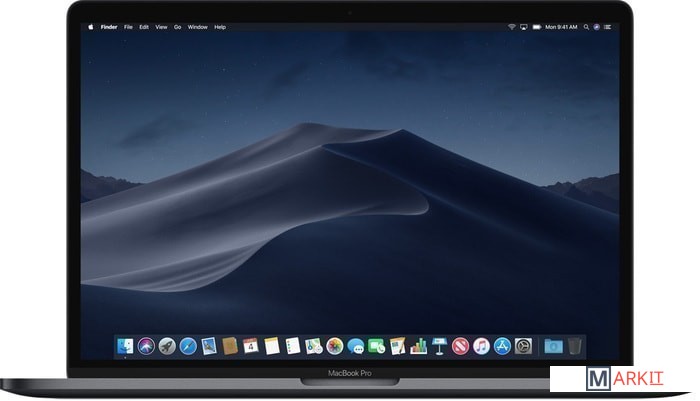Open Launchpad rocket icon
This screenshot has height=401, width=700.
click(x=166, y=346)
